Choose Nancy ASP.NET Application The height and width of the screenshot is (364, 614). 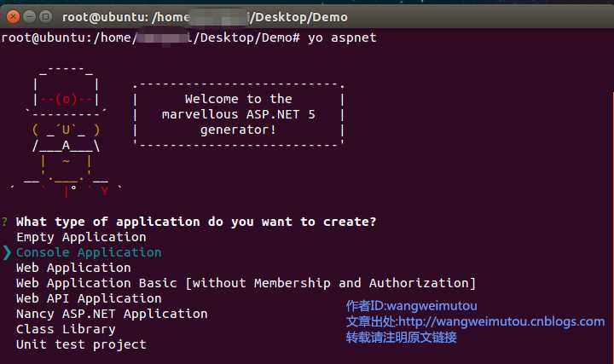(112, 314)
